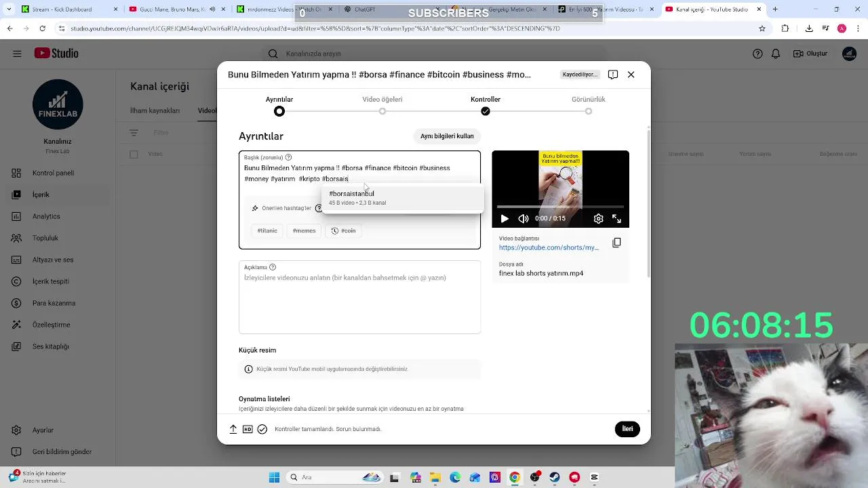Mute the video preview volume
868x488 pixels.
524,218
